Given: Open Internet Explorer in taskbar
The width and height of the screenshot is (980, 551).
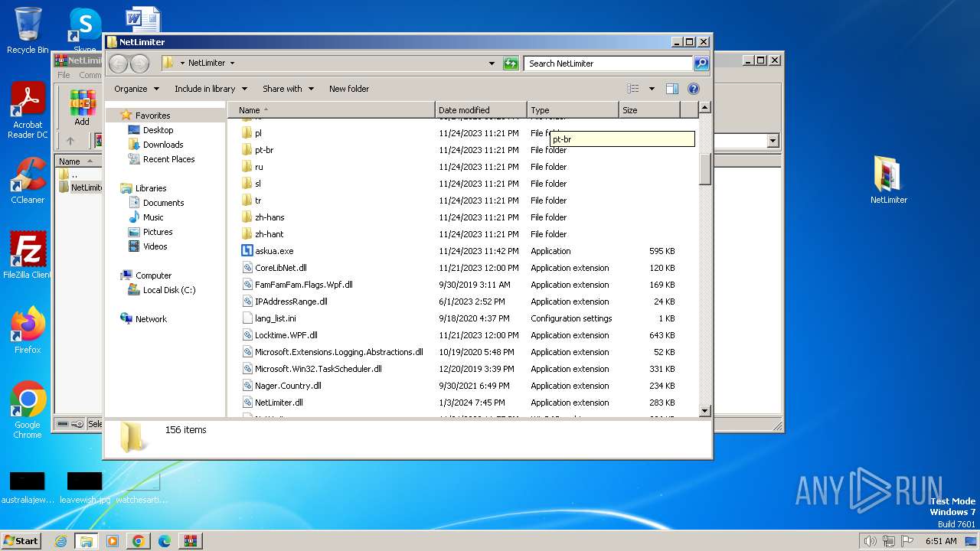Looking at the screenshot, I should [x=60, y=541].
